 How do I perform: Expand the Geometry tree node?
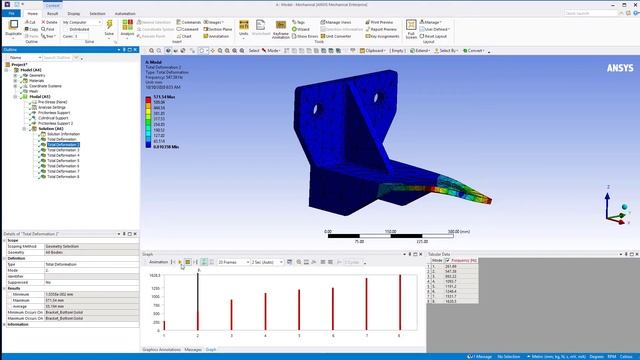pos(16,76)
